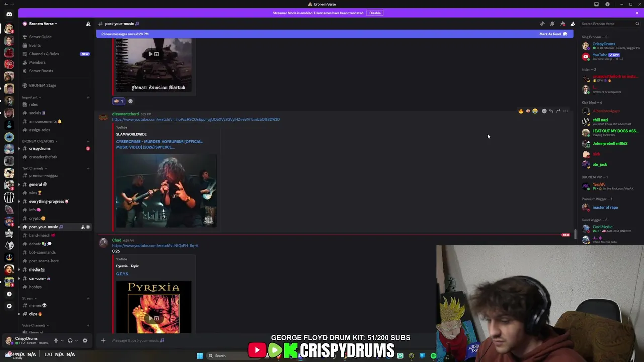The image size is (644, 362).
Task: Join the BRONEM Stage channel
Action: tap(42, 85)
